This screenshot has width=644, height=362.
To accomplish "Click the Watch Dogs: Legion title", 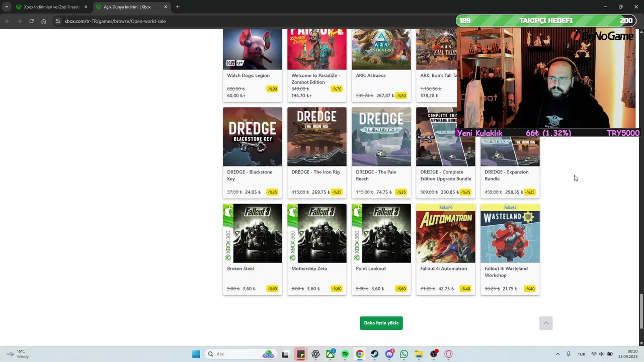I will pyautogui.click(x=248, y=75).
